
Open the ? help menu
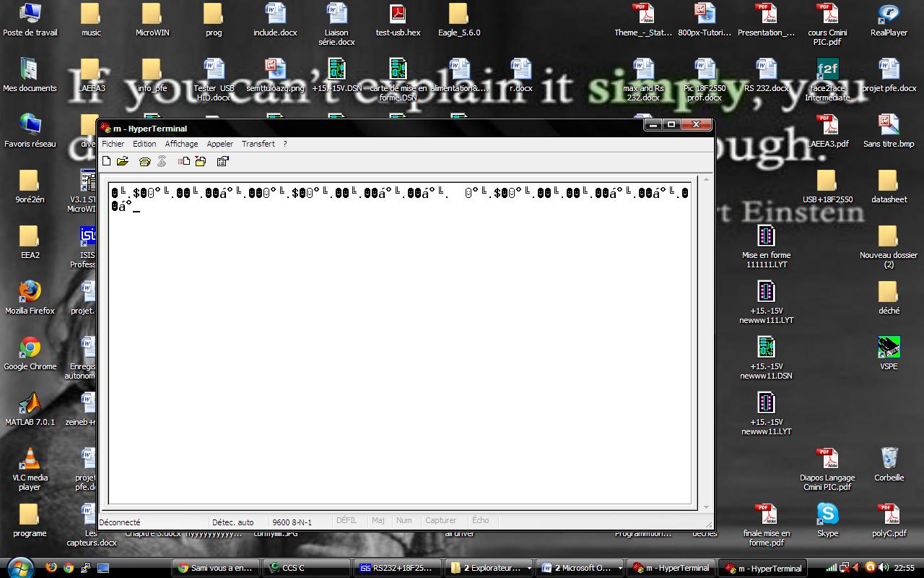click(285, 144)
